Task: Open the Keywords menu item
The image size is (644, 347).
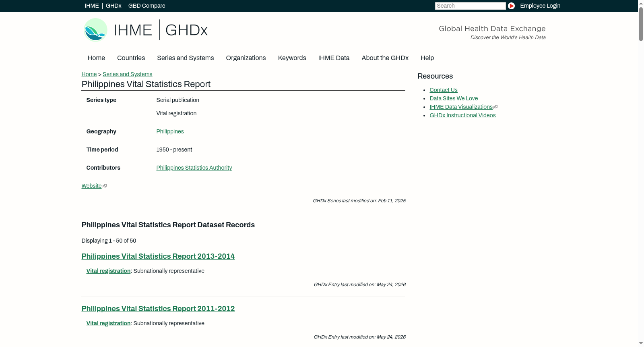Action: [292, 58]
